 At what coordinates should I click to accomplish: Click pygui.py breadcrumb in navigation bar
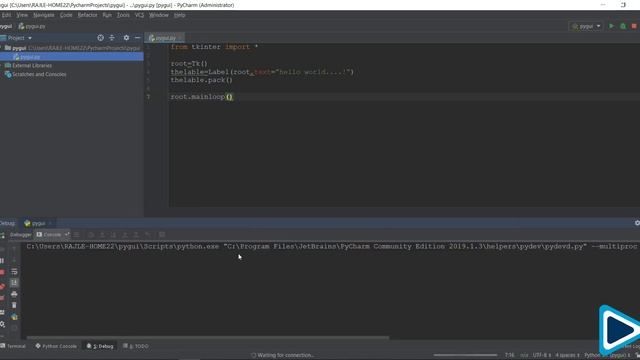coord(32,26)
